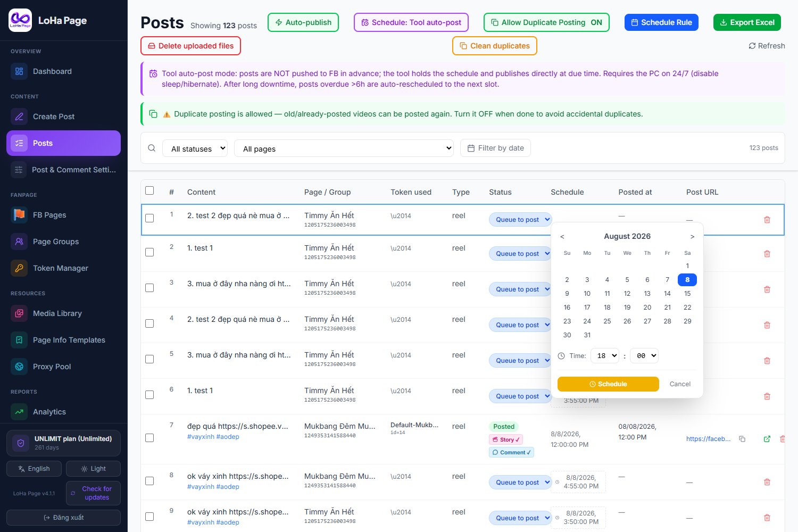
Task: Delete row 1 using its trash icon
Action: coord(767,220)
